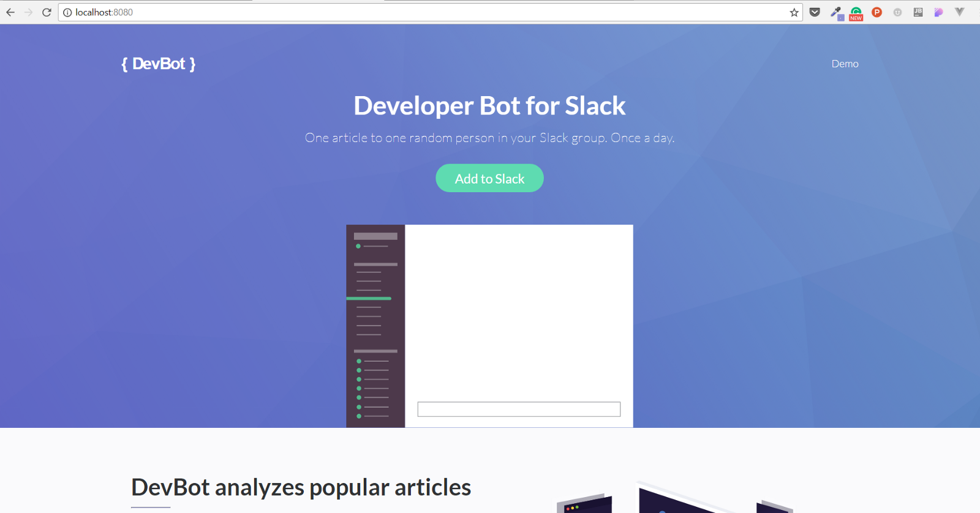Click the browser back arrow
This screenshot has height=513, width=980.
click(x=10, y=12)
